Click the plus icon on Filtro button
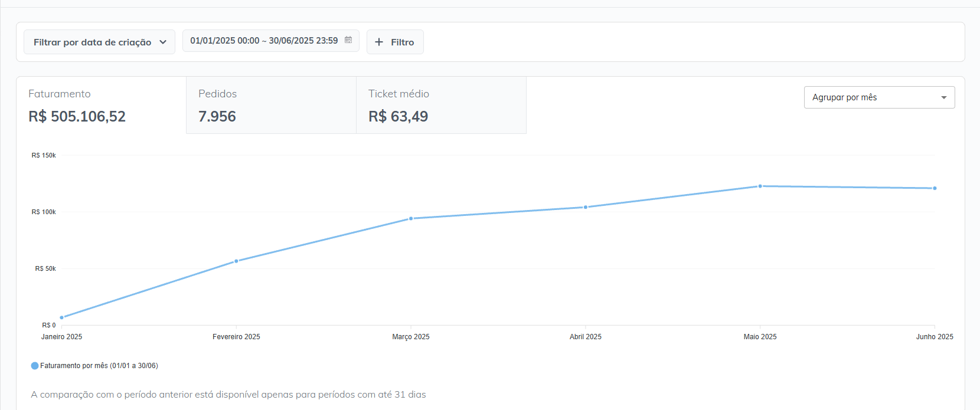Screen dimensions: 980x410 (379, 42)
